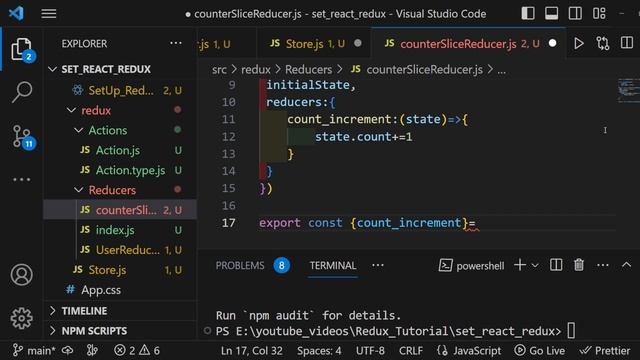Image resolution: width=640 pixels, height=360 pixels.
Task: Create new terminal with plus icon
Action: [520, 265]
